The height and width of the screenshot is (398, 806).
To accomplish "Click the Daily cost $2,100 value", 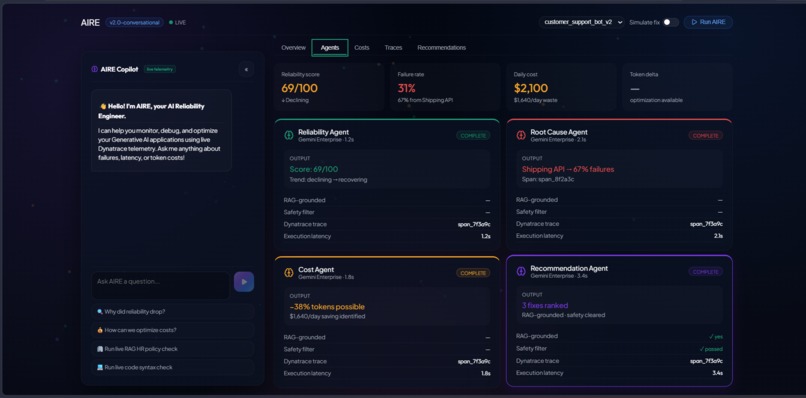I will click(x=530, y=88).
